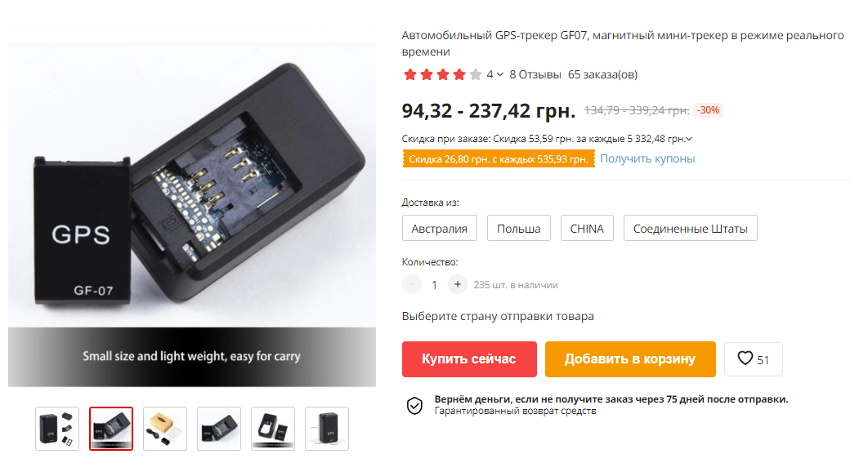
Task: Choose Соединенные Штаты shipping option
Action: pos(691,228)
